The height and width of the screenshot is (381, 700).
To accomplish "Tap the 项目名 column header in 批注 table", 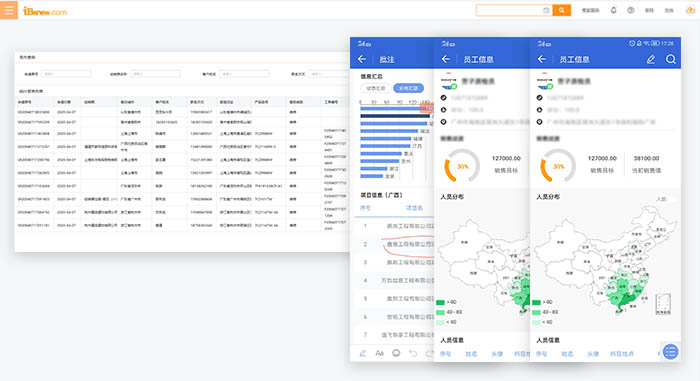I will (x=414, y=208).
